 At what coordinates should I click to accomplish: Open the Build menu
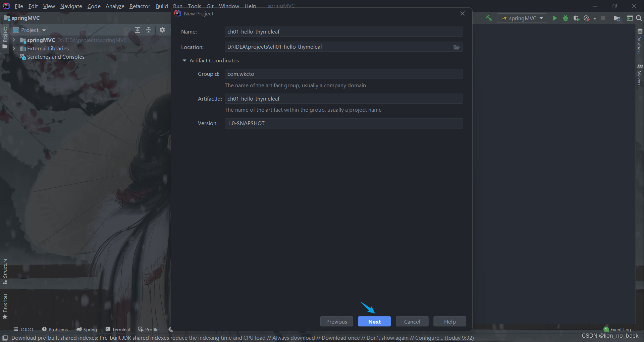point(162,6)
